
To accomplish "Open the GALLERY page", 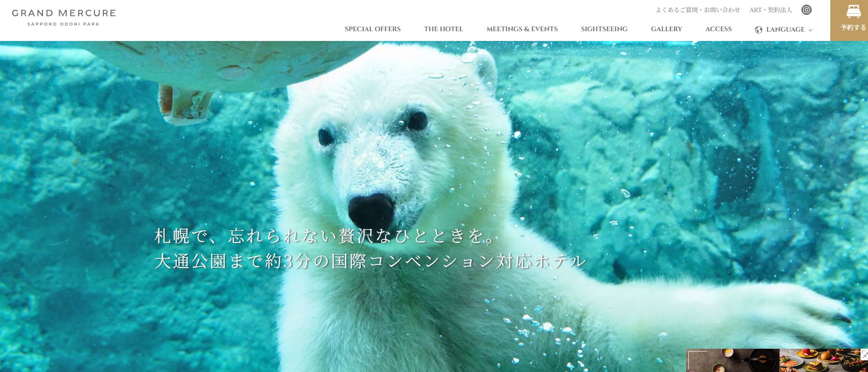I will (x=666, y=29).
